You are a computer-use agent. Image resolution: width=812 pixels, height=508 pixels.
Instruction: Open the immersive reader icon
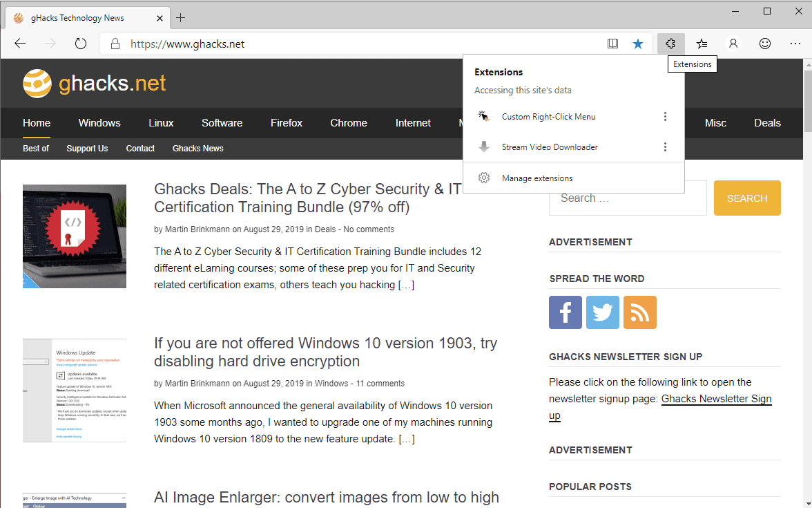612,44
